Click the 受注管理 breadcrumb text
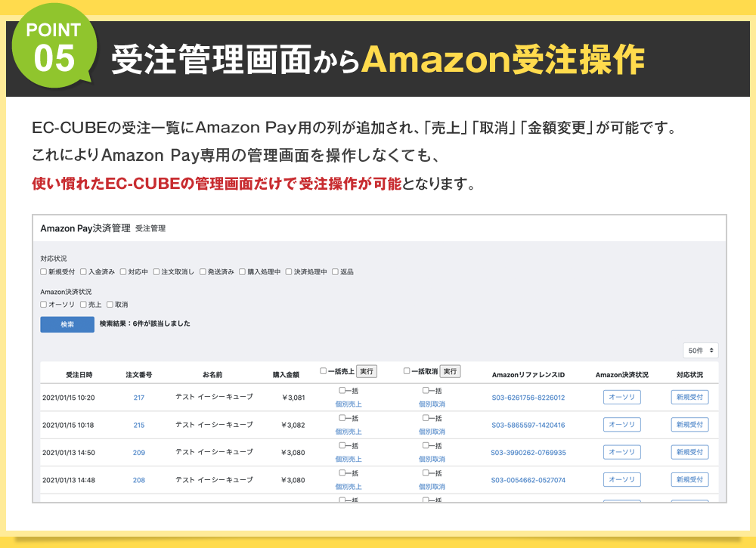Screen dimensions: 756x548 (150, 228)
